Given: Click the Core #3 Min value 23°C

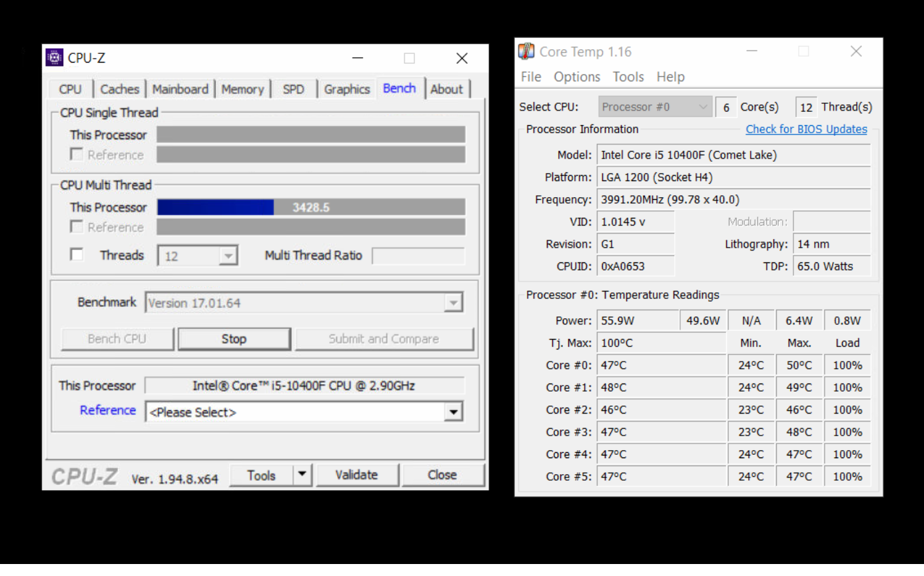Looking at the screenshot, I should coord(751,432).
